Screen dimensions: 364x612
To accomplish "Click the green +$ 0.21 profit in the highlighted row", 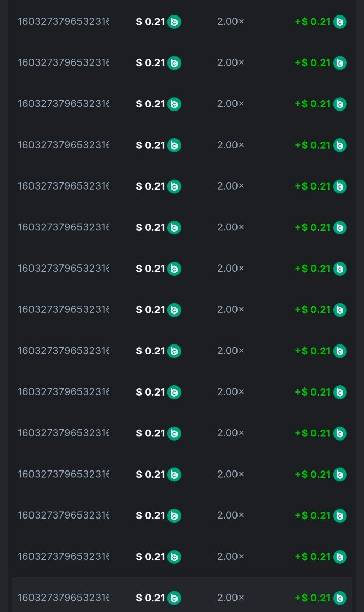I will [x=312, y=598].
